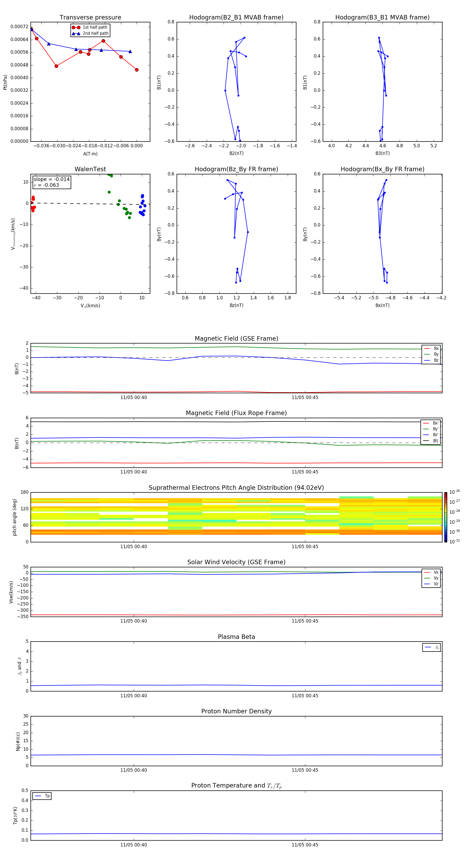This screenshot has width=473, height=868.
Task: Click the By entry in GSE field legend
Action: coord(431,355)
